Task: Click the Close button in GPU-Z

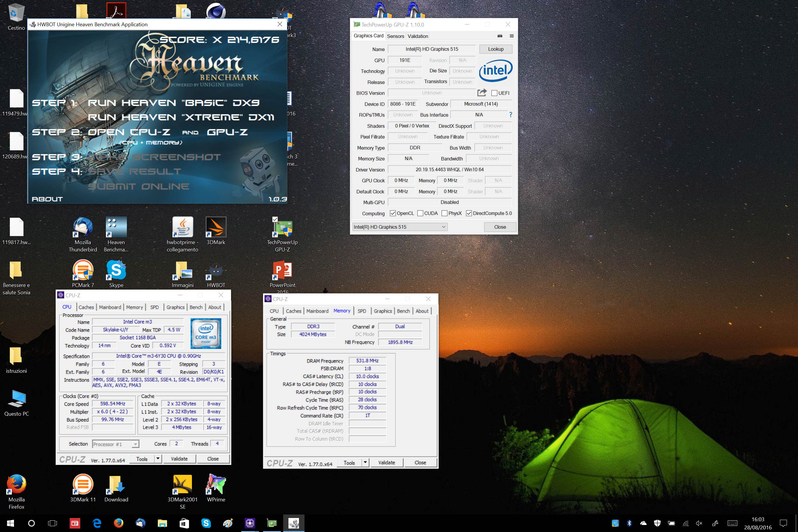Action: click(x=500, y=227)
